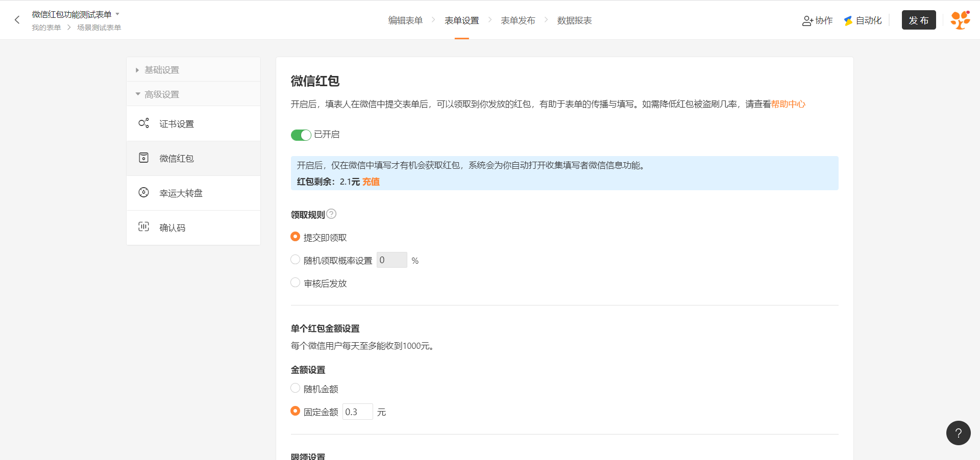Click the 红包剩余：2.1元 text
Image resolution: width=980 pixels, height=460 pixels.
(x=329, y=182)
